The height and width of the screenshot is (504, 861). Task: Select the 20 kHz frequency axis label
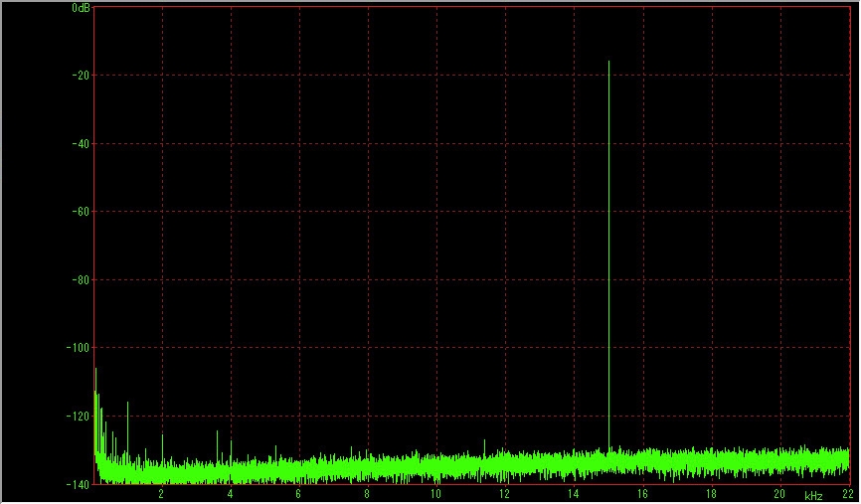pos(779,494)
